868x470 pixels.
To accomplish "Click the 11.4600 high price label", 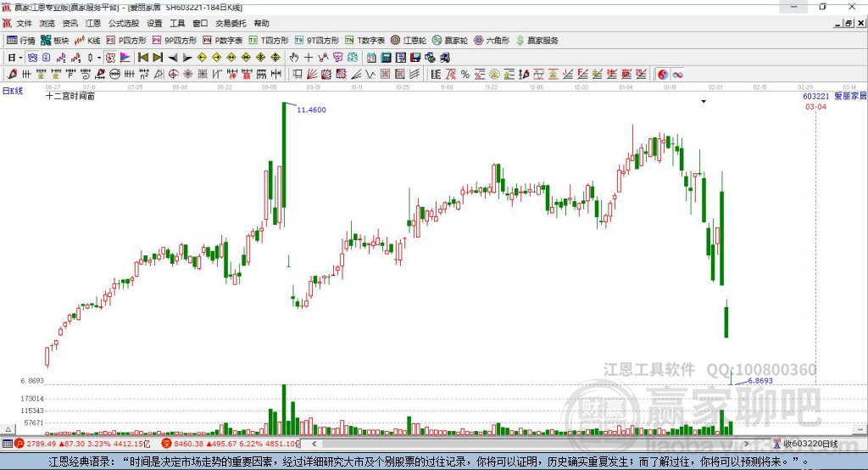I will coord(311,109).
